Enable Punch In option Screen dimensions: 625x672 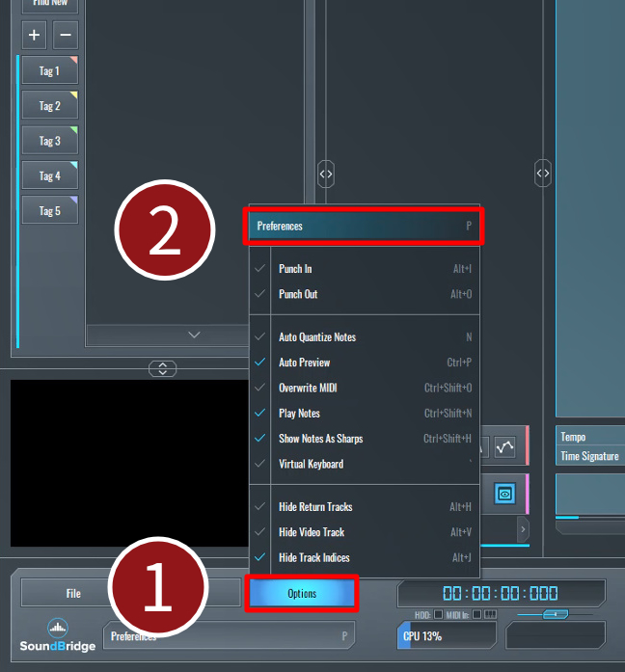pyautogui.click(x=295, y=269)
